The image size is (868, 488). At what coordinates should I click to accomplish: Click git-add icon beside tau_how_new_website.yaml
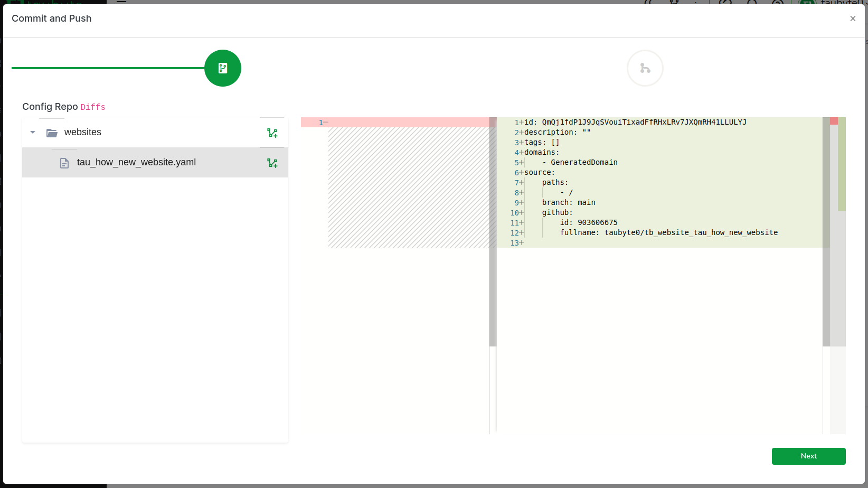272,163
